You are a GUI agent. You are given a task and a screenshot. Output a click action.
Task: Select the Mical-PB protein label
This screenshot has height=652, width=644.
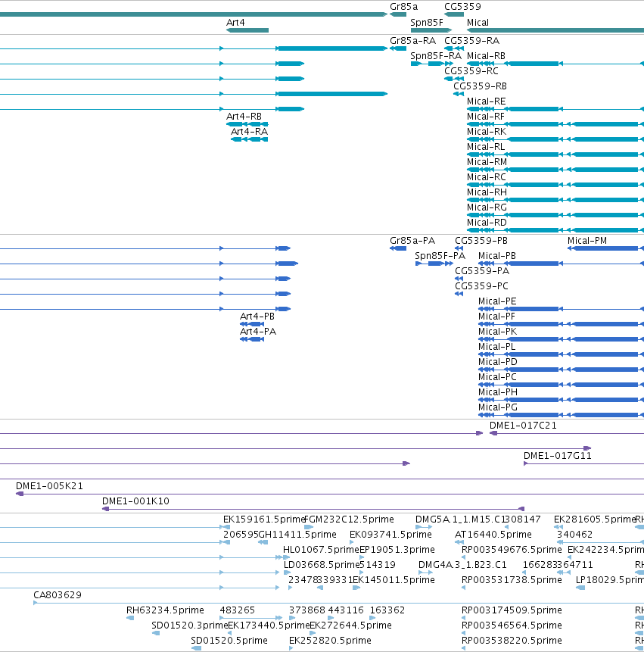[497, 256]
